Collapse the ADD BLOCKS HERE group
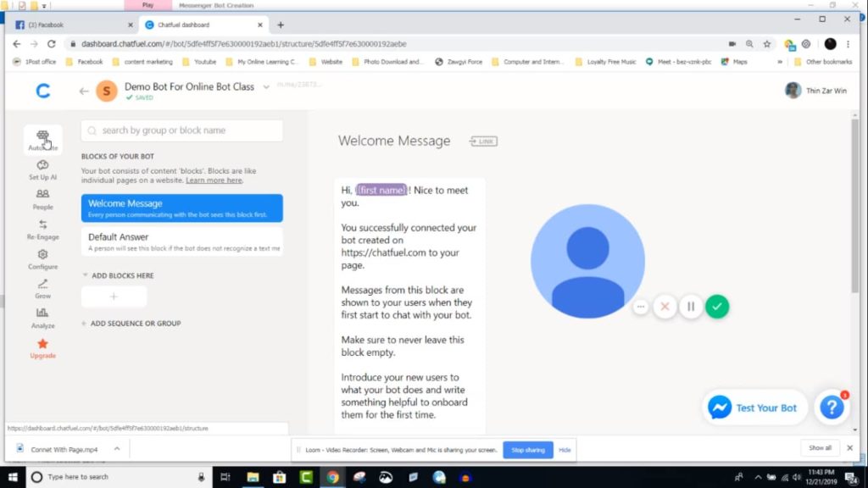Screen dimensions: 868x488 click(85, 275)
